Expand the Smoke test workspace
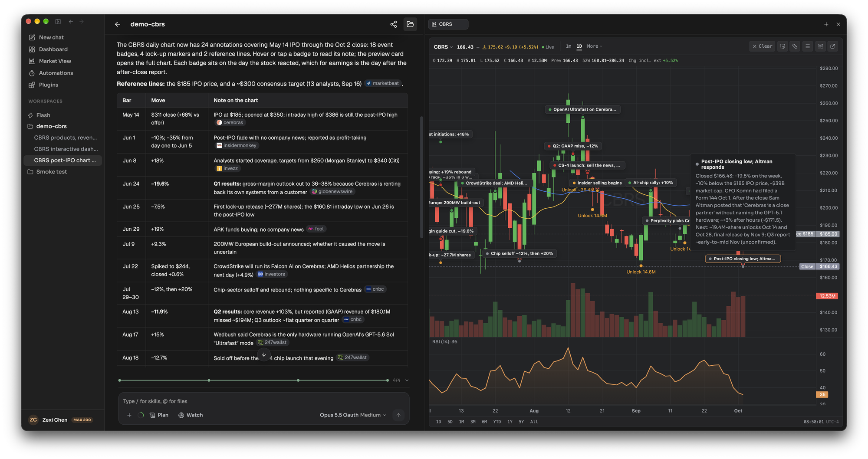The width and height of the screenshot is (868, 459). (51, 172)
